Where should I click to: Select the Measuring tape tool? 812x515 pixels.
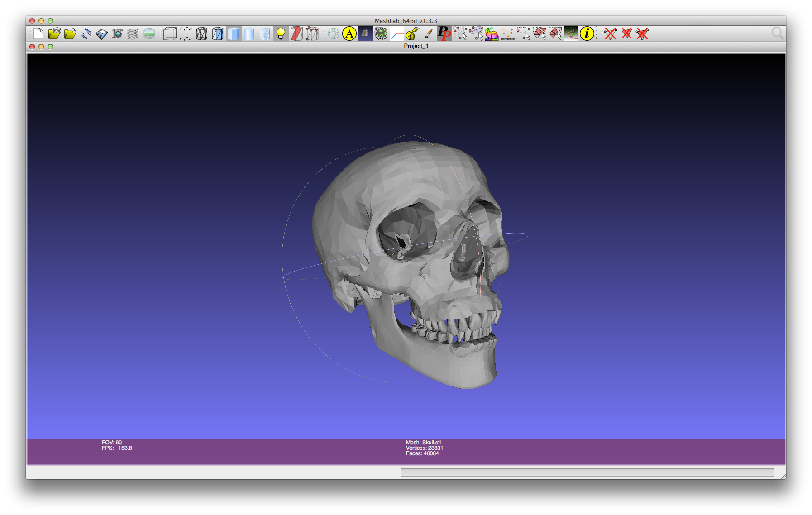click(412, 33)
